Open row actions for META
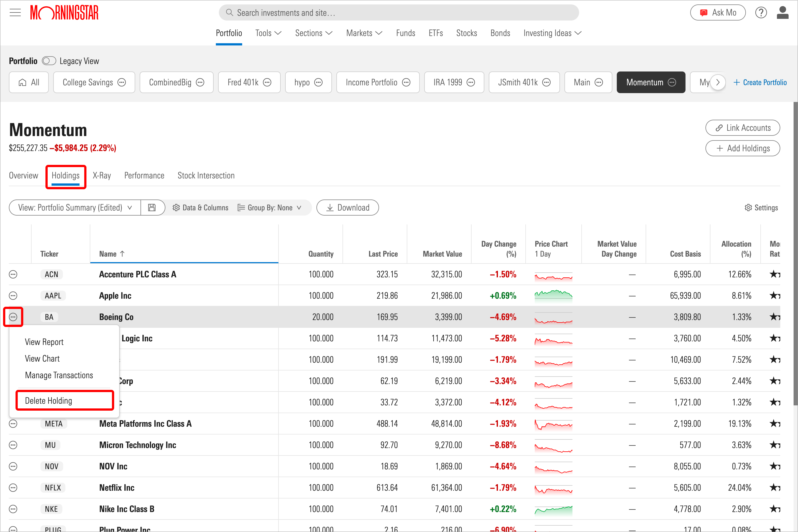This screenshot has width=798, height=532. 13,423
